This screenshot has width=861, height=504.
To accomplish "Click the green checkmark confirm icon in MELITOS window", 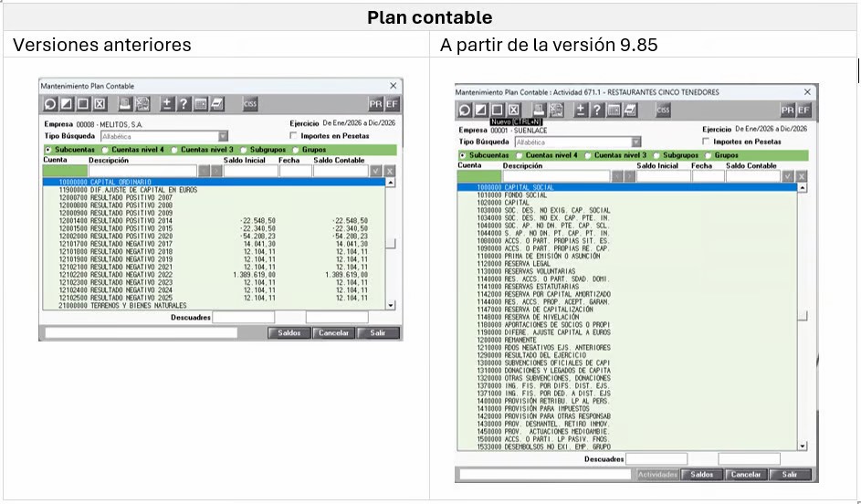I will point(375,171).
